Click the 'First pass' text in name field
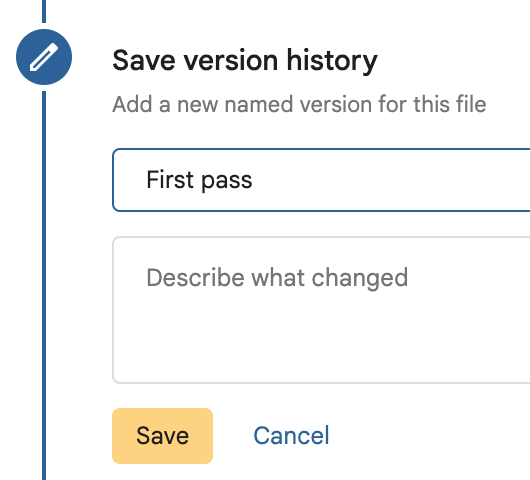Screen dimensions: 530x480 (x=199, y=180)
